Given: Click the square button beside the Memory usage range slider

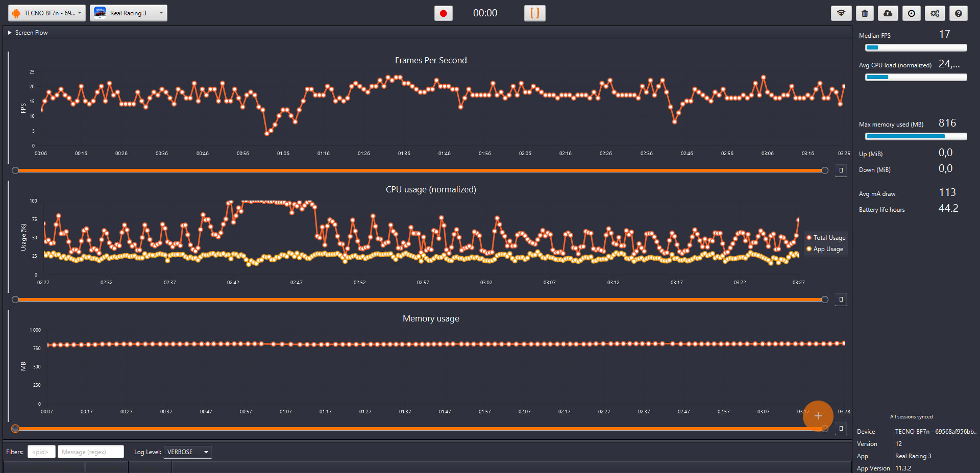Looking at the screenshot, I should (841, 429).
